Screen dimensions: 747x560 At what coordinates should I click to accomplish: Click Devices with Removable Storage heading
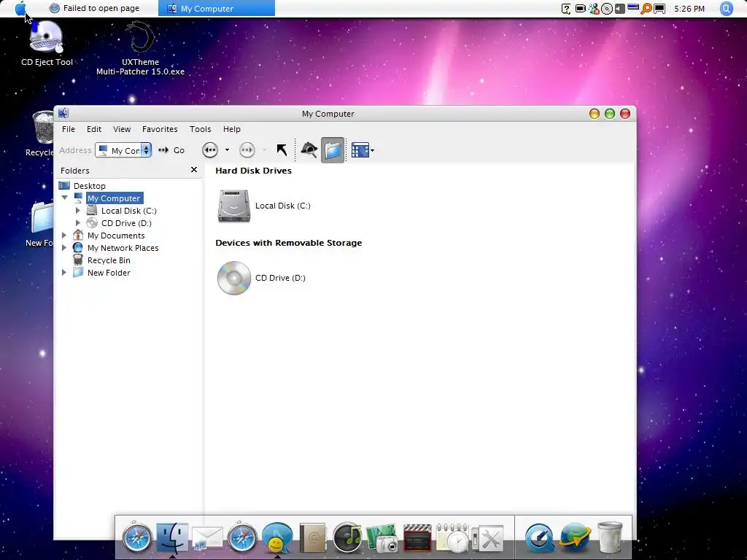pos(289,243)
